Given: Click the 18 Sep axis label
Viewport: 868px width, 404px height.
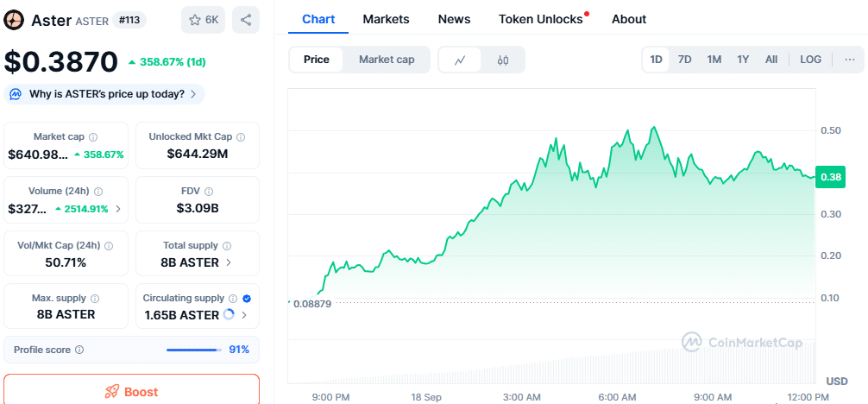Looking at the screenshot, I should [x=426, y=397].
